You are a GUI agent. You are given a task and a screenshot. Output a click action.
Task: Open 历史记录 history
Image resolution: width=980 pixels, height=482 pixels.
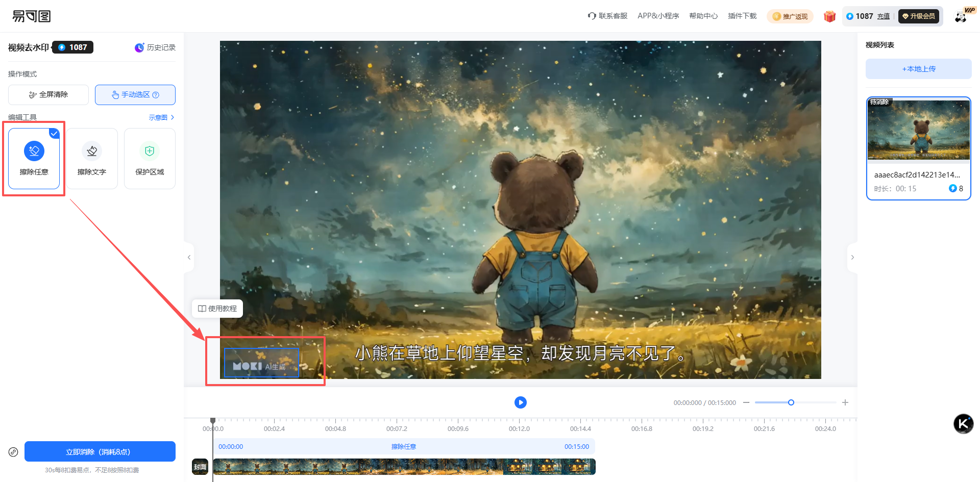(155, 47)
